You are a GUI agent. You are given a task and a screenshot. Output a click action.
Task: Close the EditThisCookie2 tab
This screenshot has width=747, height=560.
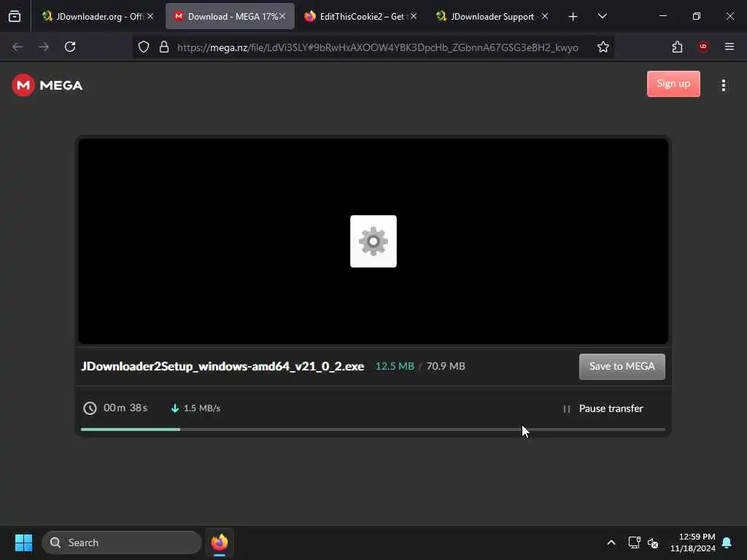click(x=414, y=16)
